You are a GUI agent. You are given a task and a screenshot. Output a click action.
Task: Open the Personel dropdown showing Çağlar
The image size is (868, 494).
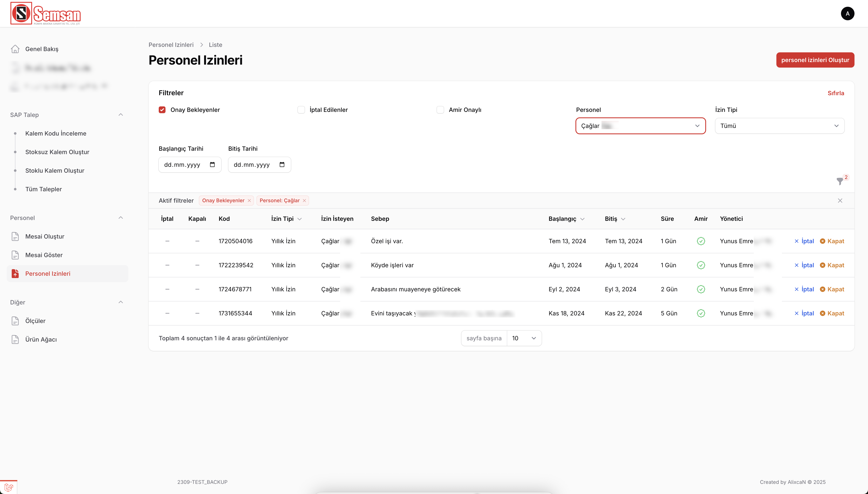click(x=640, y=126)
